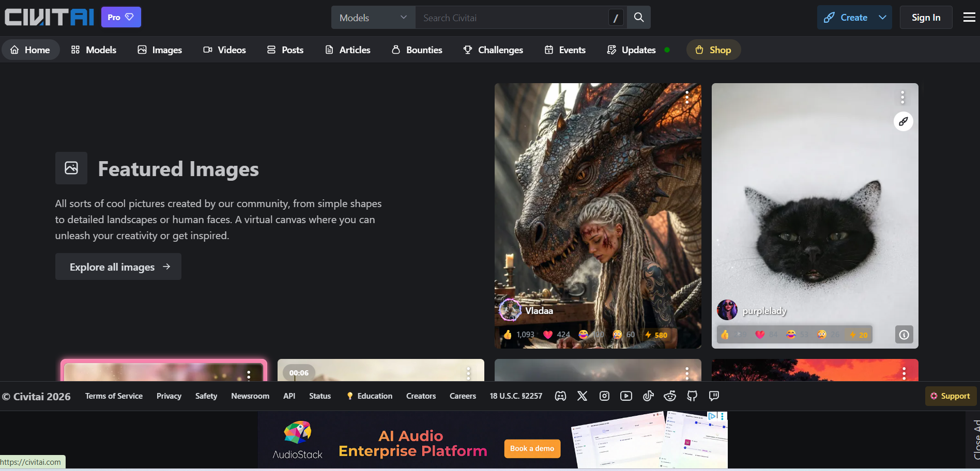The image size is (980, 471).
Task: Open Civitai's X (Twitter) page
Action: point(582,396)
